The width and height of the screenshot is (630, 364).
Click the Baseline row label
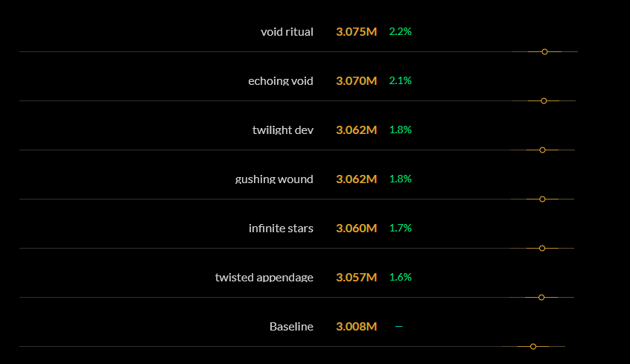coord(291,326)
